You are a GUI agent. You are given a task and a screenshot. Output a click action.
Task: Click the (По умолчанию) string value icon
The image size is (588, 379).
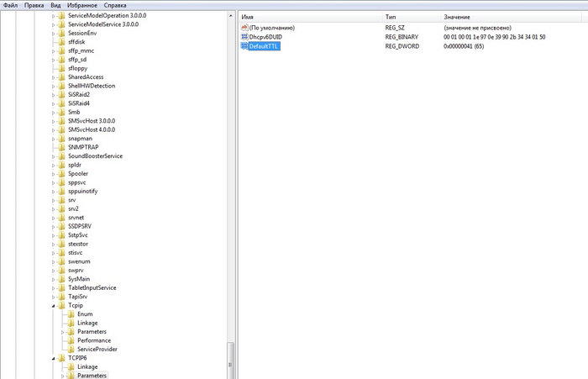[244, 28]
